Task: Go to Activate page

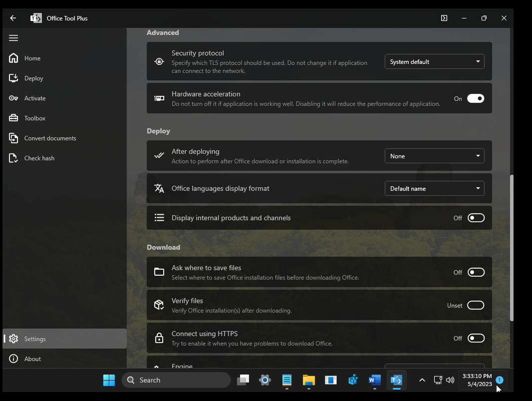Action: click(65, 98)
